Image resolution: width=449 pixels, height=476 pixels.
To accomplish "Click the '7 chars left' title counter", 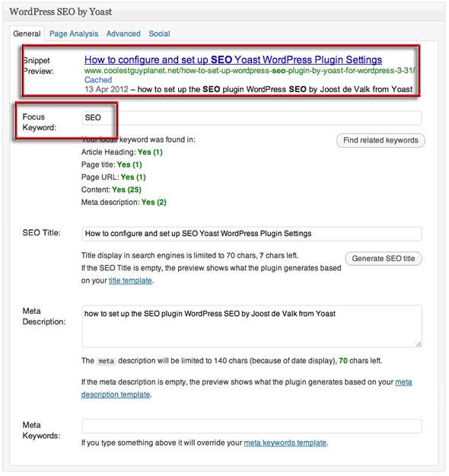I will pyautogui.click(x=279, y=256).
